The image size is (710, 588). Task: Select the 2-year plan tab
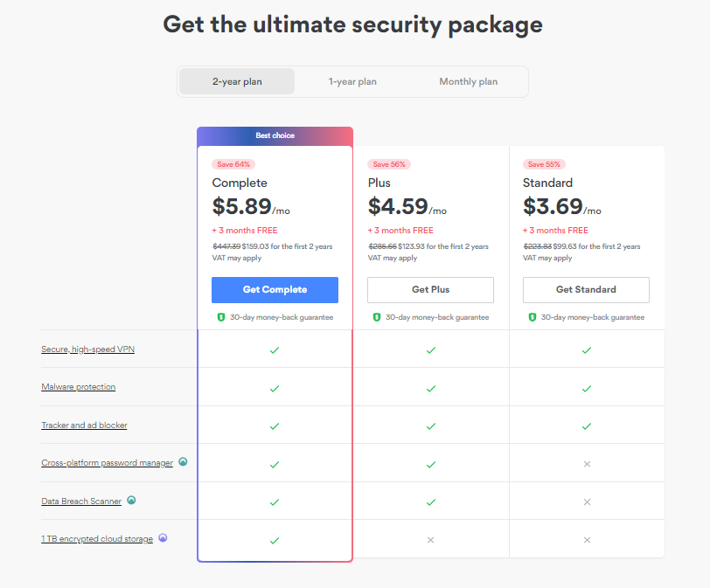pos(237,81)
